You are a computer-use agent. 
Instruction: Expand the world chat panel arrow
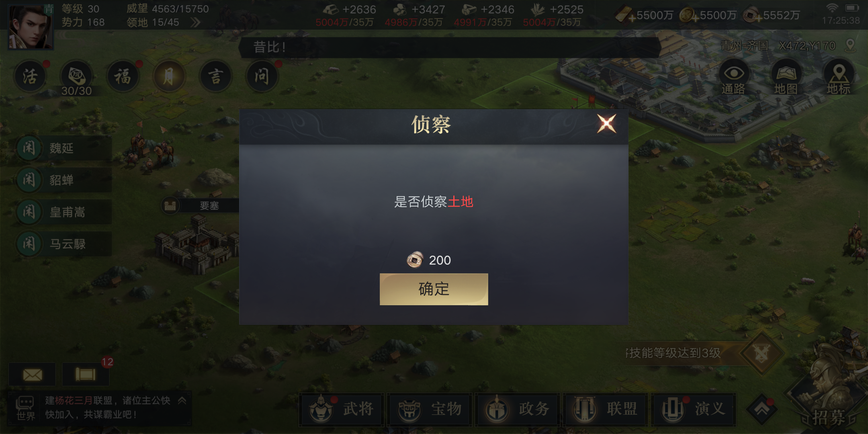[182, 400]
